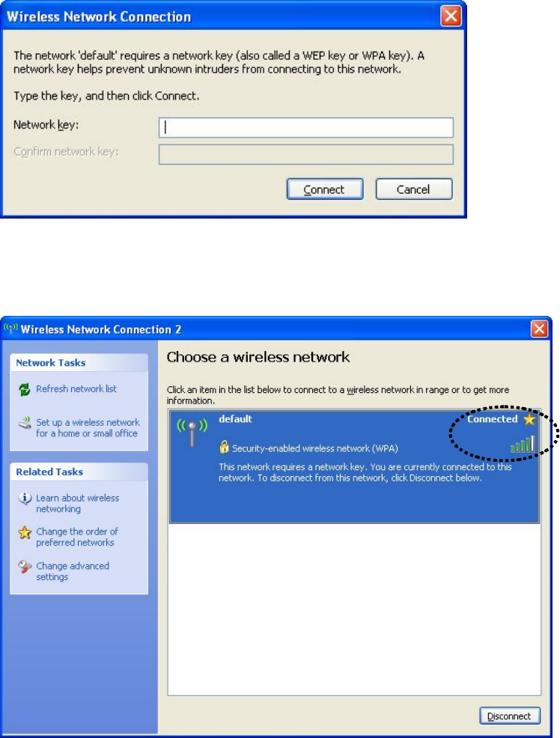Click the wireless network setup icon
Viewport: 560px width, 738px height.
pyautogui.click(x=25, y=423)
